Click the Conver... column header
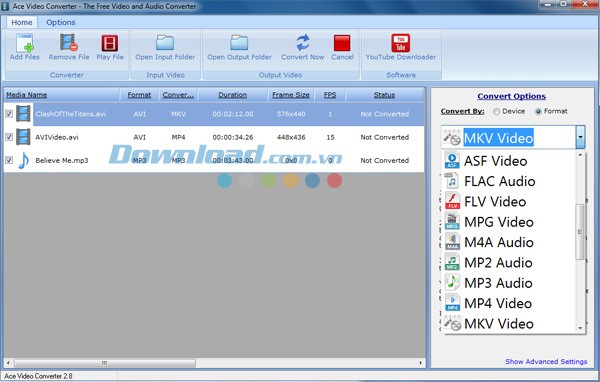The height and width of the screenshot is (382, 600). 178,95
